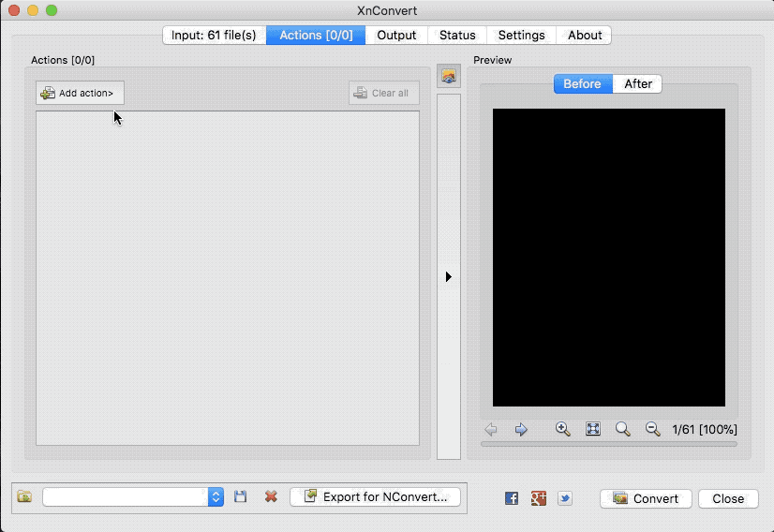Switch to the Input: 61 file(s) tab

pyautogui.click(x=215, y=35)
